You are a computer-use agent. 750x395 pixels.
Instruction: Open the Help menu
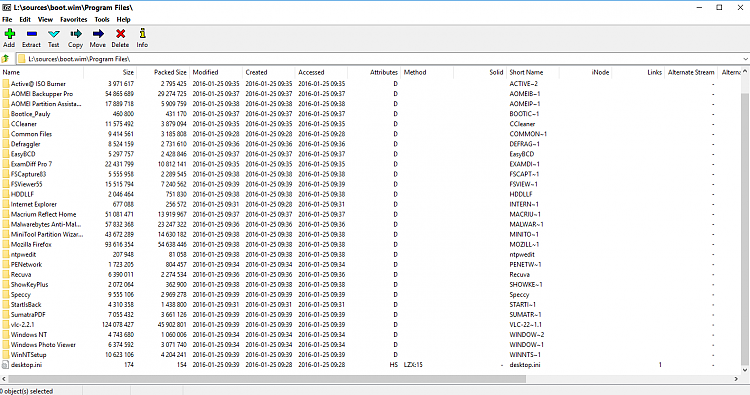point(123,20)
